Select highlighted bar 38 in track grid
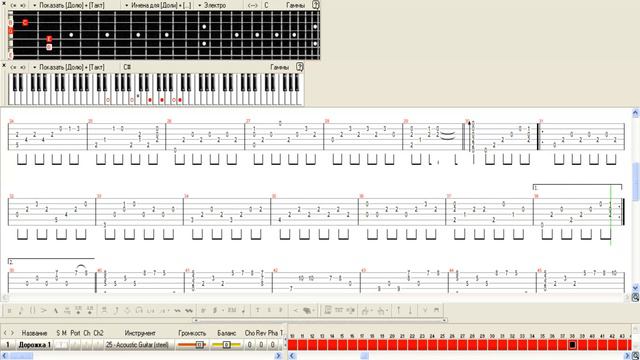The width and height of the screenshot is (640, 360). pos(572,345)
